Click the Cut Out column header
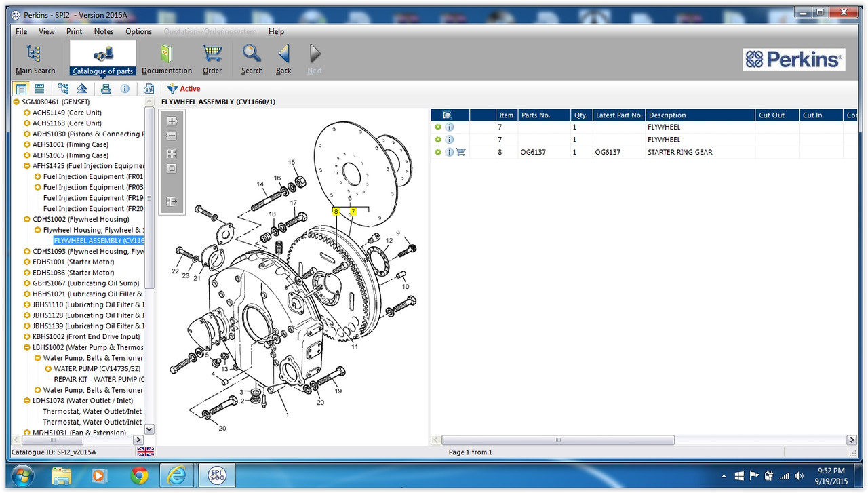The height and width of the screenshot is (493, 868). (778, 115)
